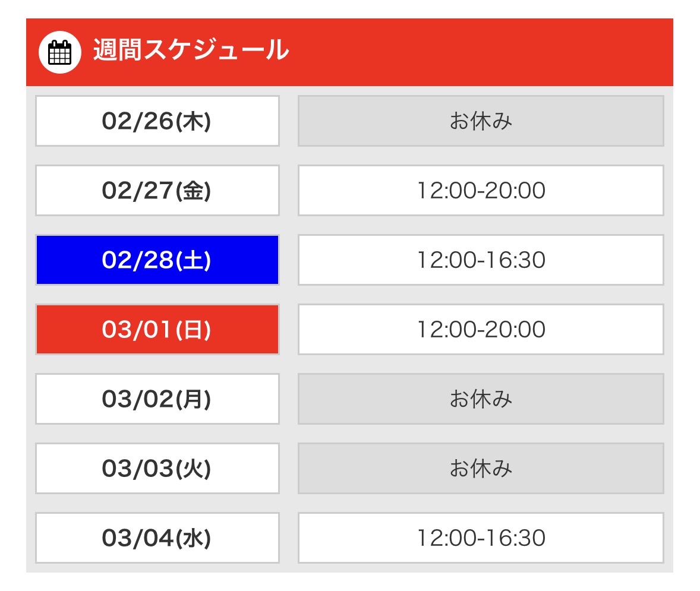This screenshot has height=591, width=700.
Task: Click the red 03/01(日) date cell
Action: point(157,330)
